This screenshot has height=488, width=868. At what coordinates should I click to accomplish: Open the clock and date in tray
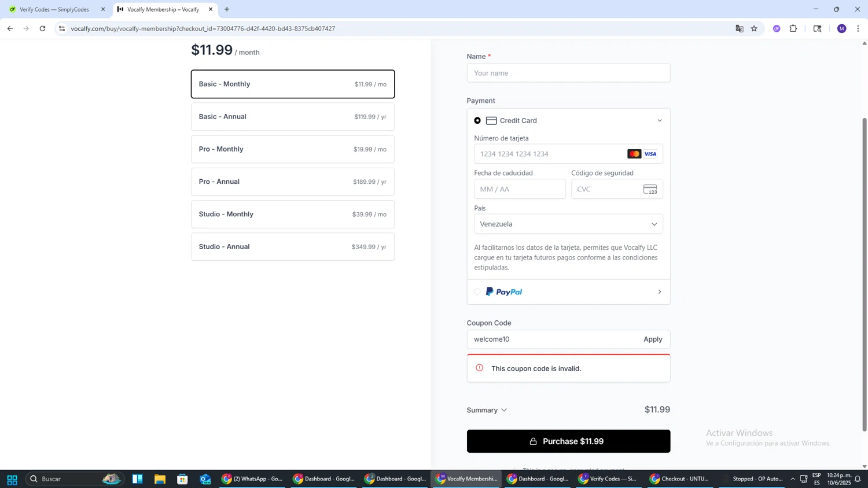click(838, 479)
